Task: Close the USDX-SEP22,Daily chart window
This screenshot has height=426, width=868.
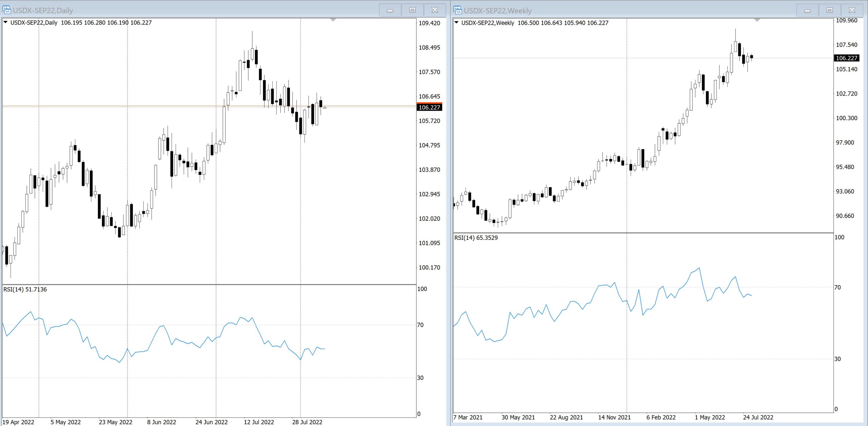Action: [x=435, y=10]
